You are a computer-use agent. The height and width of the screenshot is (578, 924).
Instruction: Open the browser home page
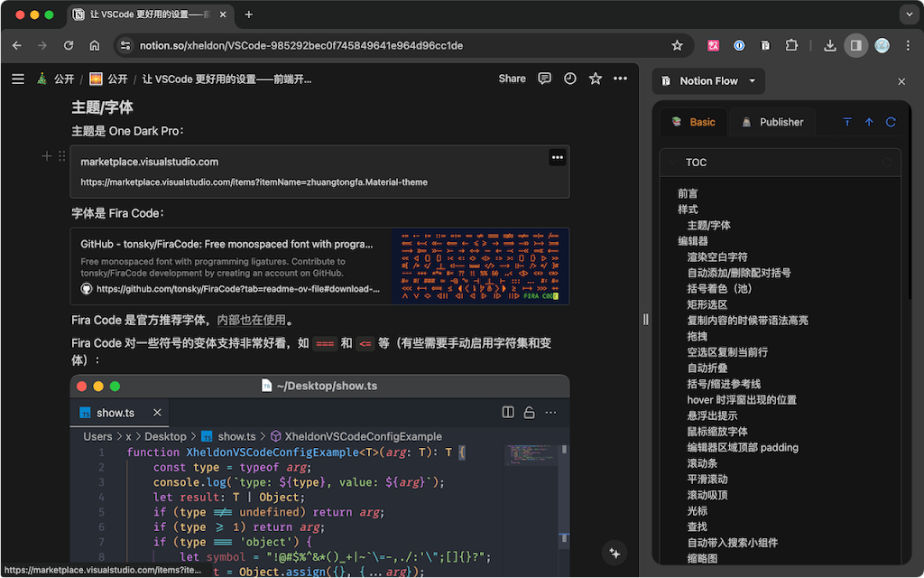[x=94, y=45]
